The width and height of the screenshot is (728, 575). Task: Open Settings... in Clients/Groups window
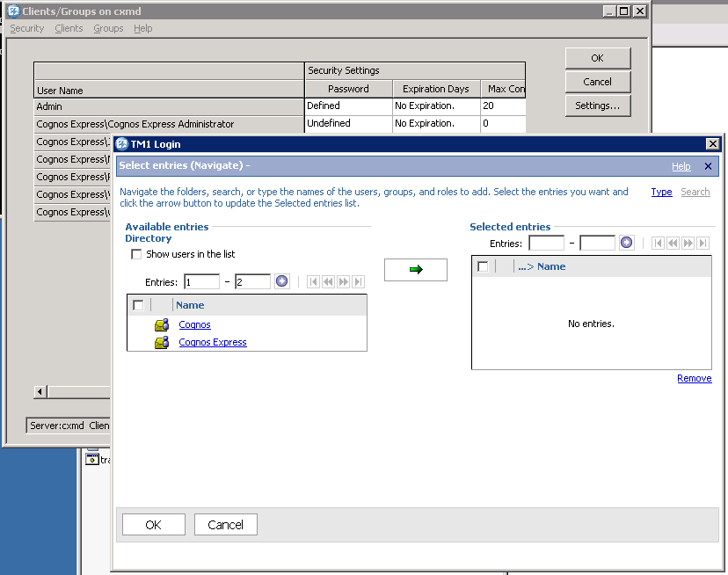point(598,106)
